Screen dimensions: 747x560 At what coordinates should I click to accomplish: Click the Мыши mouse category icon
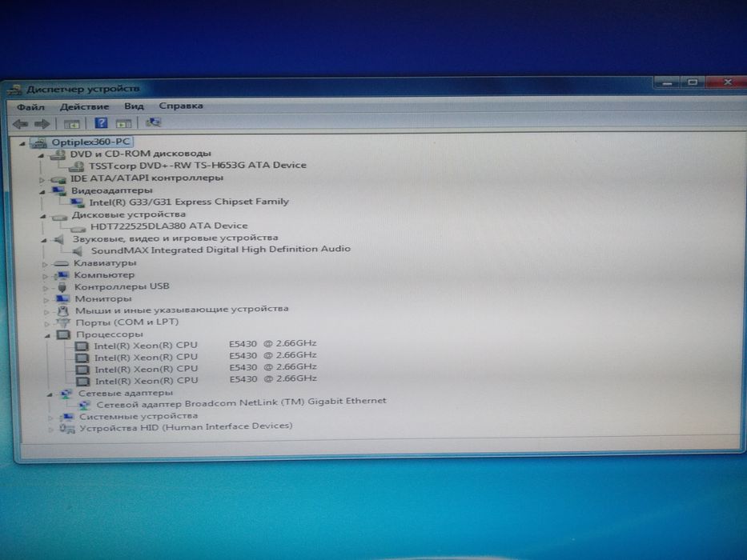(63, 311)
